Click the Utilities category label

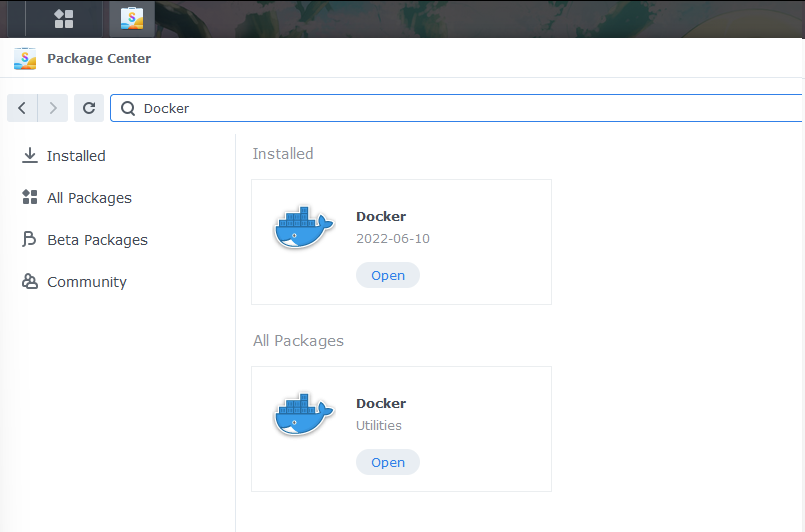click(x=379, y=425)
